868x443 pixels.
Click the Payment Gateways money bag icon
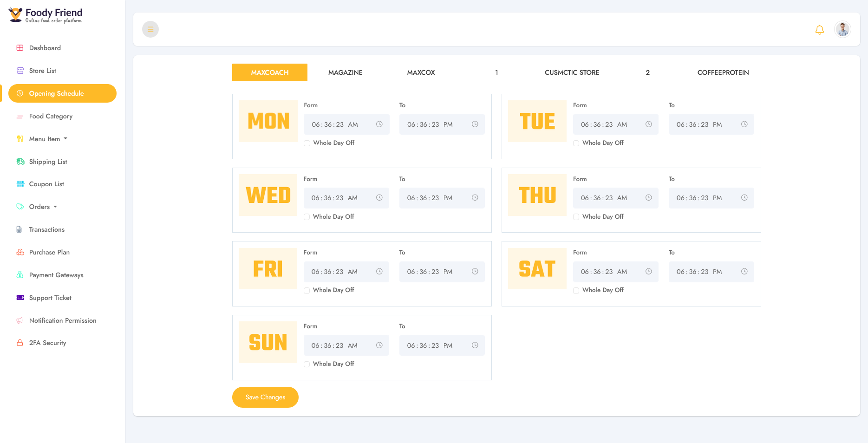point(20,275)
